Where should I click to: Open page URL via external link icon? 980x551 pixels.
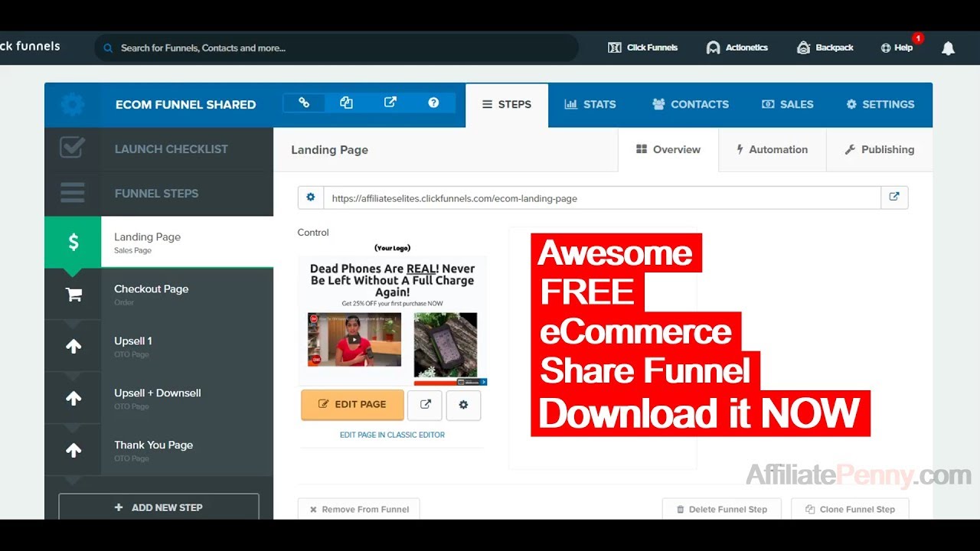pos(894,197)
